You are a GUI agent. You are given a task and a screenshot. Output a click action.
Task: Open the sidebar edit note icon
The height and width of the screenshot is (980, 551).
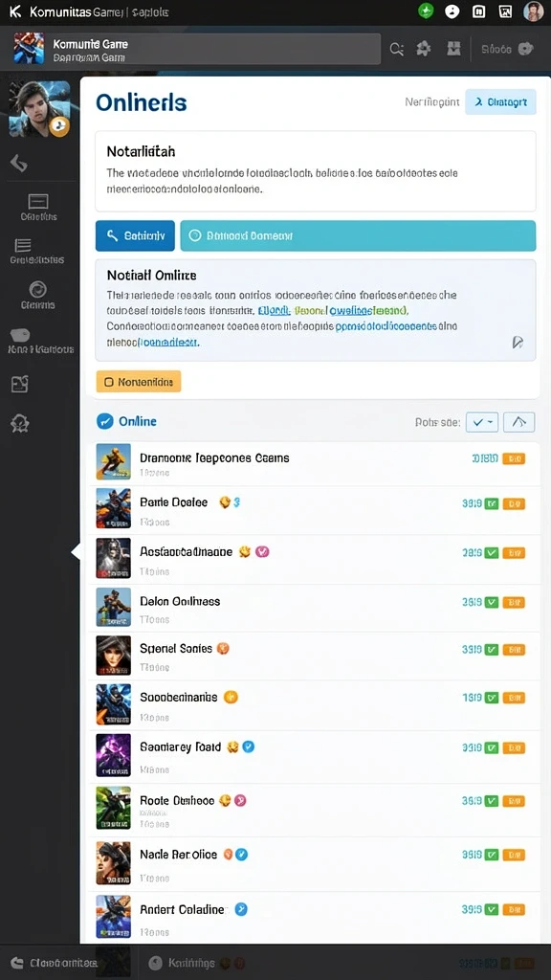tap(19, 384)
